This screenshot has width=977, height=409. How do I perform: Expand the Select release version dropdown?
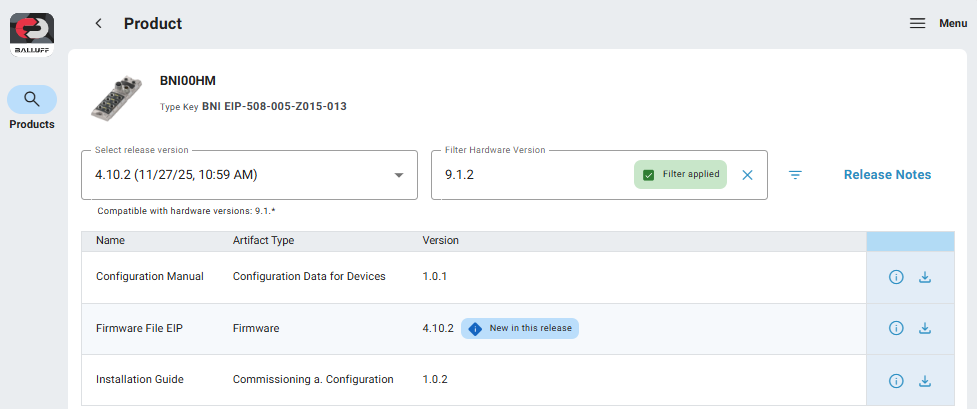tap(399, 175)
